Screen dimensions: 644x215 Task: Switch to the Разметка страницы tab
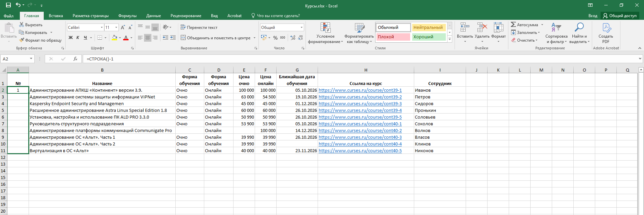pyautogui.click(x=91, y=16)
